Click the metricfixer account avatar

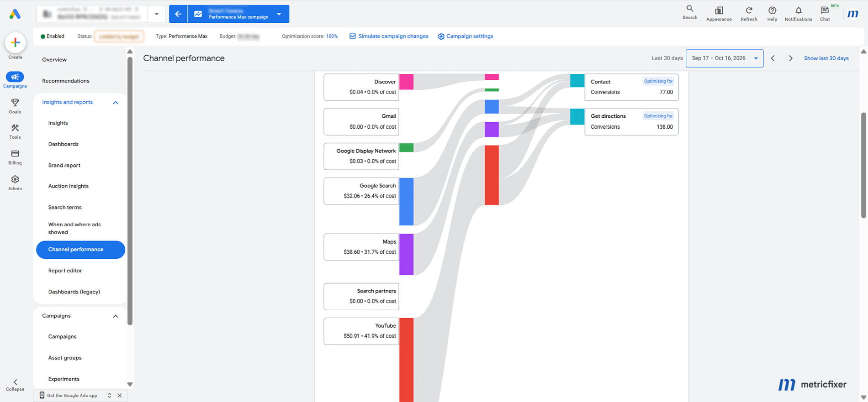(x=852, y=14)
